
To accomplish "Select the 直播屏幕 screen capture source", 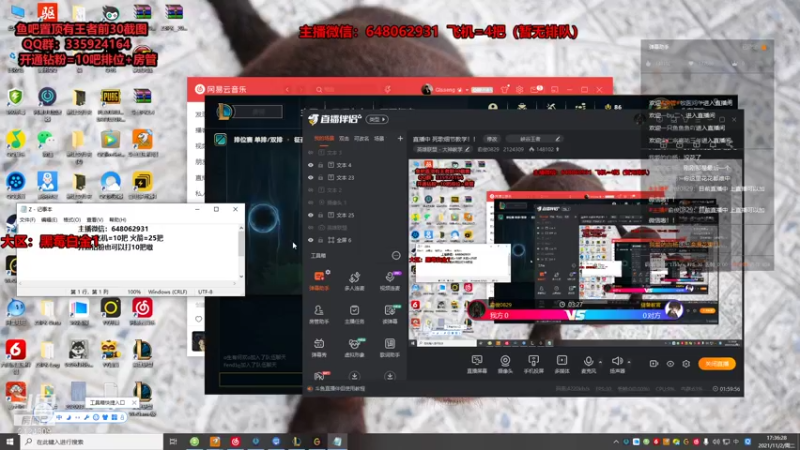I will click(x=477, y=364).
